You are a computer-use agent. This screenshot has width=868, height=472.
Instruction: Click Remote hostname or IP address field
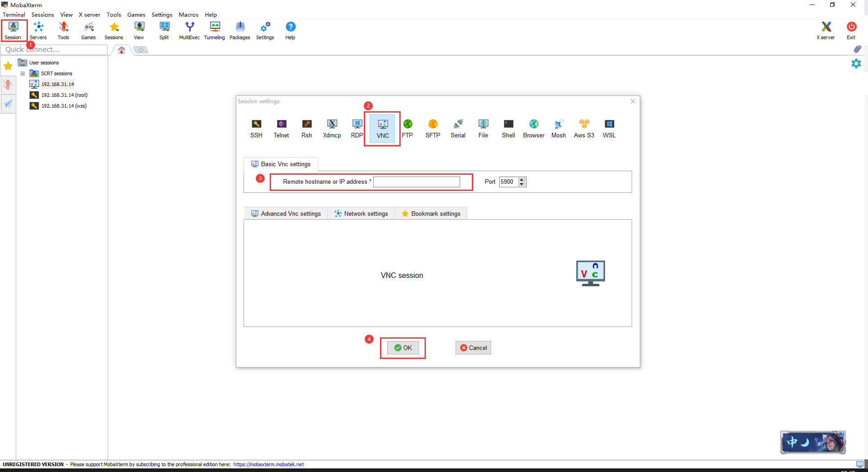[x=416, y=182]
